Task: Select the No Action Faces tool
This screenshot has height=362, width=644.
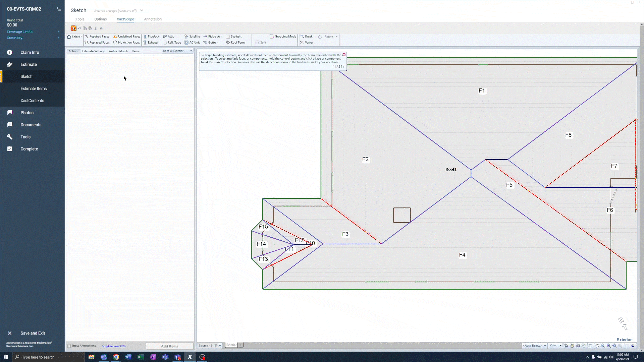Action: (127, 43)
